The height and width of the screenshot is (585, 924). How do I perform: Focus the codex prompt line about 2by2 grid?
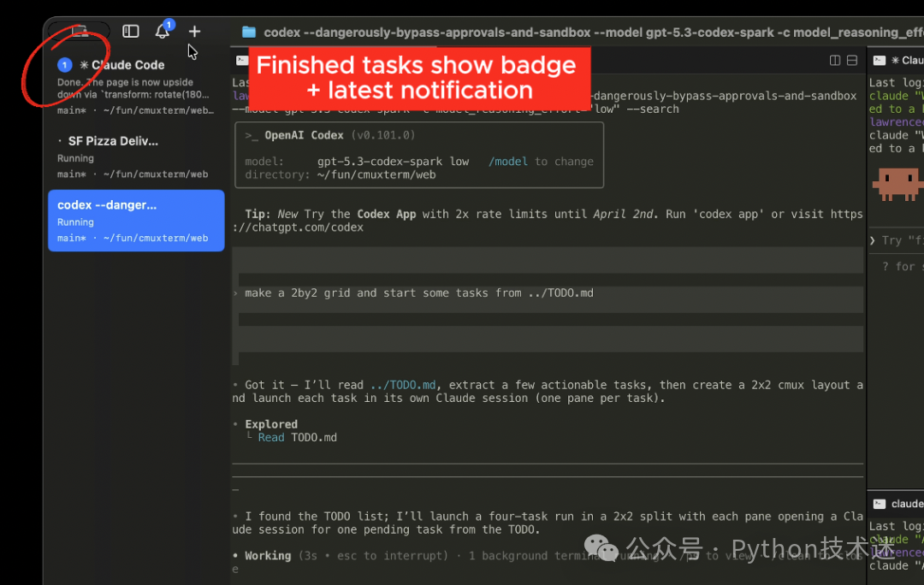pyautogui.click(x=419, y=292)
